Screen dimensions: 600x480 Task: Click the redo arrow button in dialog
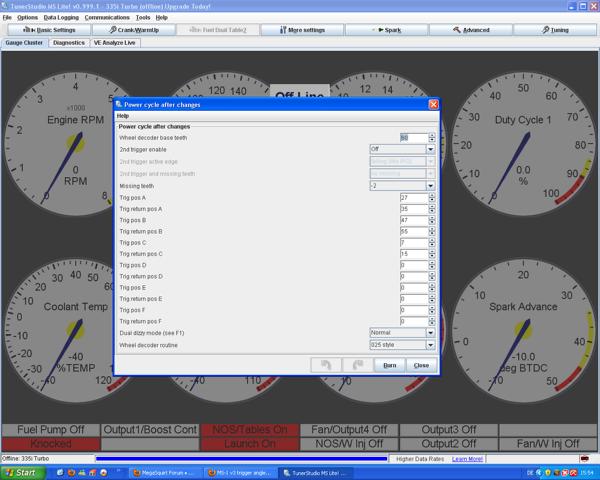point(358,365)
